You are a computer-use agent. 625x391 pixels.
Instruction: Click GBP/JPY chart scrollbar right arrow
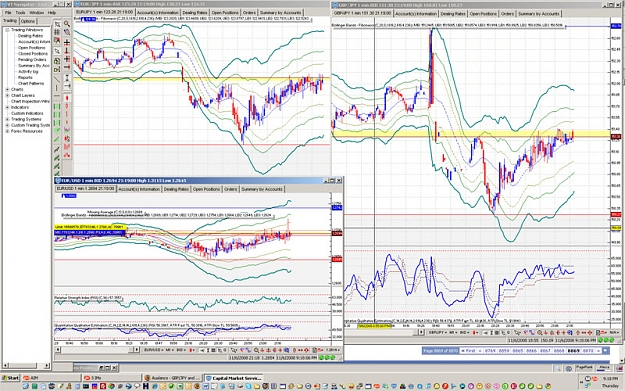click(421, 332)
